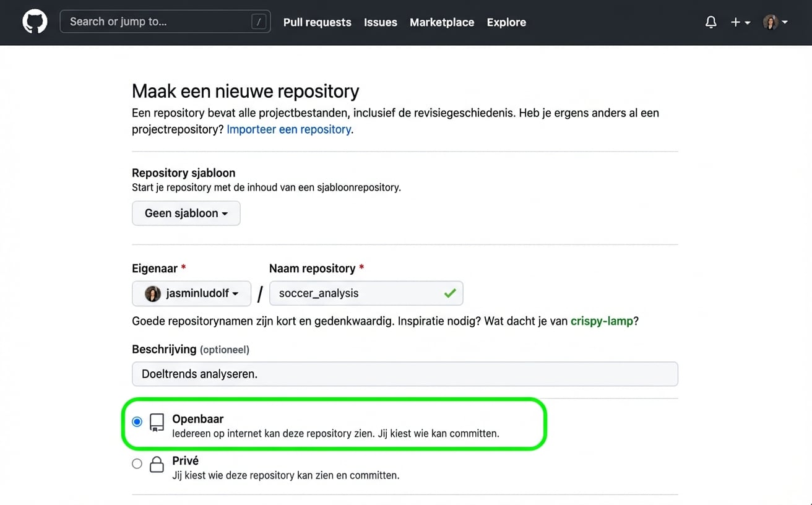Image resolution: width=812 pixels, height=505 pixels.
Task: Click the avatar inside the Eigenaar selector
Action: click(152, 293)
